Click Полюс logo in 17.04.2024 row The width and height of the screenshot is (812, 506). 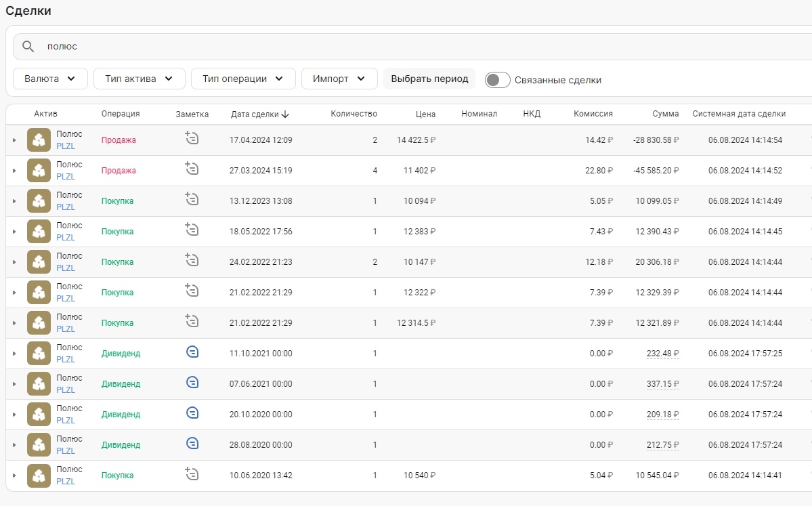tap(39, 140)
